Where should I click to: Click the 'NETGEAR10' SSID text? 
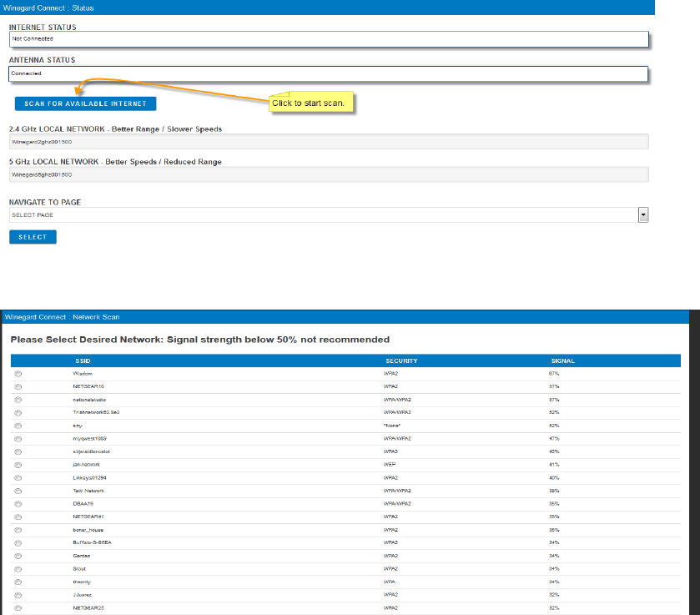(88, 386)
